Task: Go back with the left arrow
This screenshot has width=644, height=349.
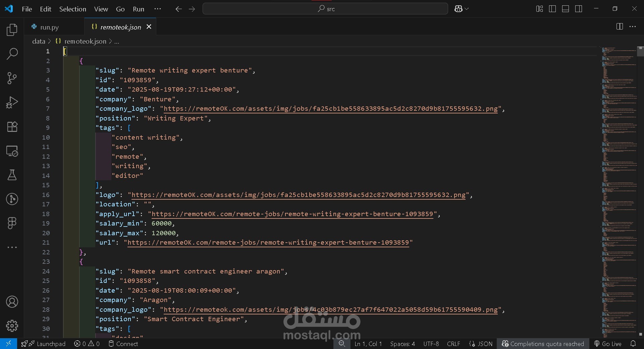Action: [178, 9]
